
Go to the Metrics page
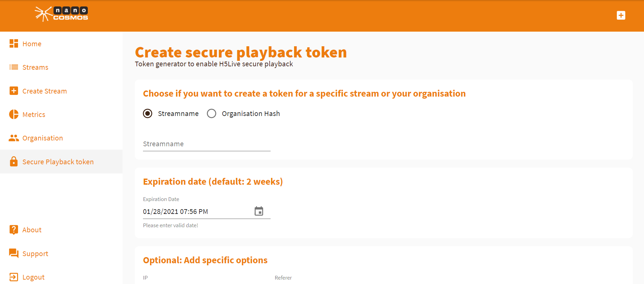(34, 115)
